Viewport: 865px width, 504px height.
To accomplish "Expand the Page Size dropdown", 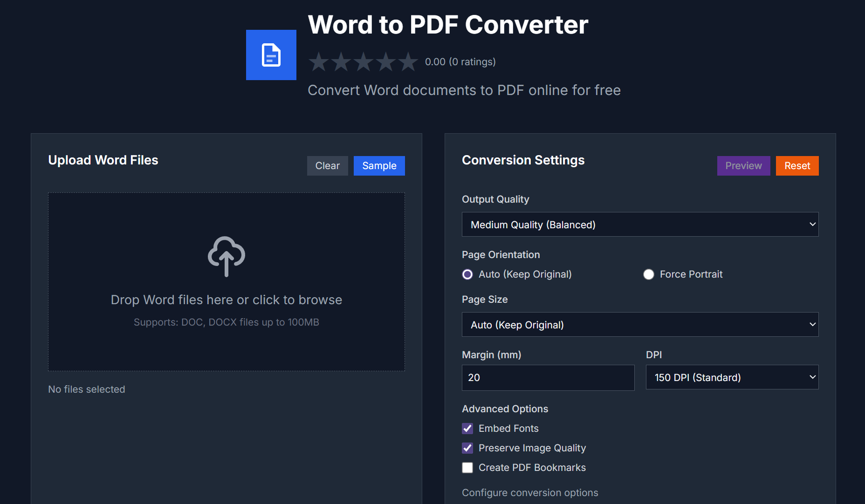I will [640, 325].
